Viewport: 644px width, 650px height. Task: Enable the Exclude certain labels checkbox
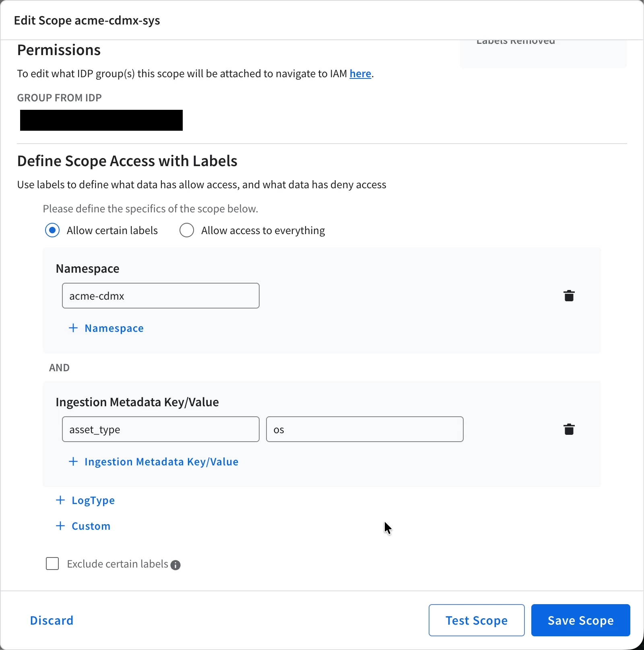(52, 564)
